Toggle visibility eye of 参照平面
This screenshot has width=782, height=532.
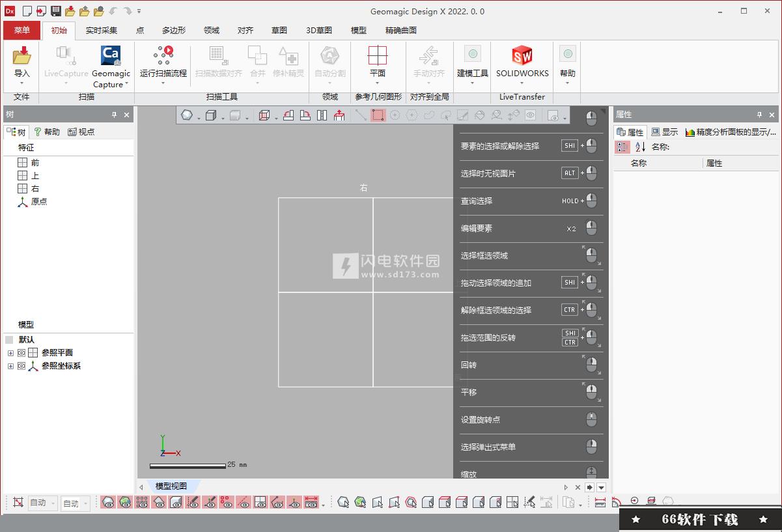(x=21, y=353)
